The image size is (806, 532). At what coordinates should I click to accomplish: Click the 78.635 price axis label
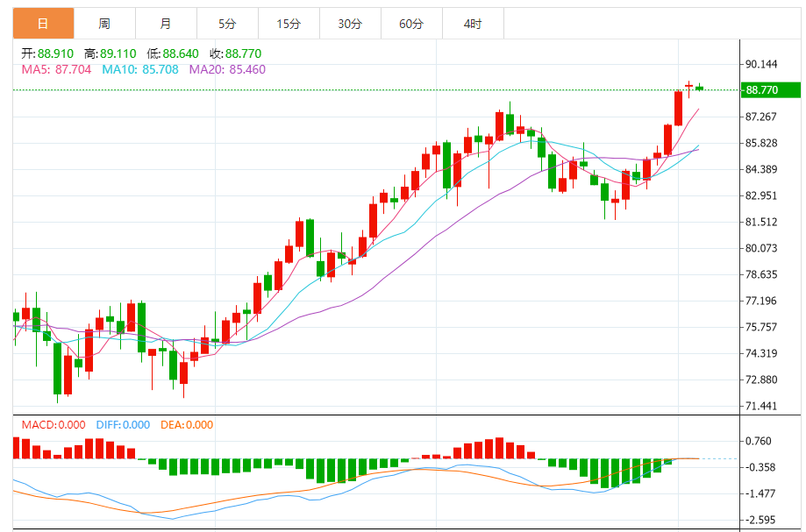click(761, 274)
